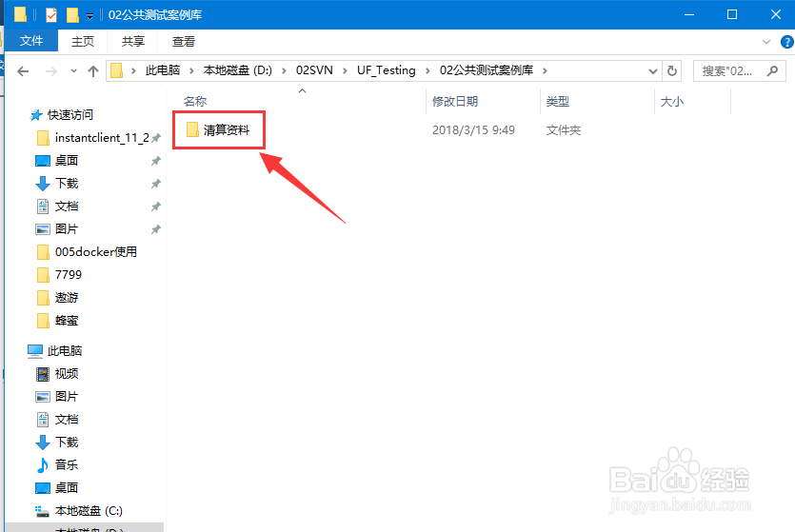Image resolution: width=795 pixels, height=532 pixels.
Task: Open the 遨游 folder in navigation pane
Action: 67,298
